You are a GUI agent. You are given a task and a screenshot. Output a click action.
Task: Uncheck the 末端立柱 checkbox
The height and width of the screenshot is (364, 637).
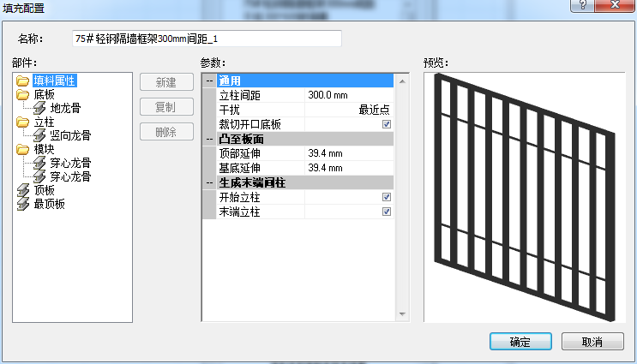click(387, 212)
